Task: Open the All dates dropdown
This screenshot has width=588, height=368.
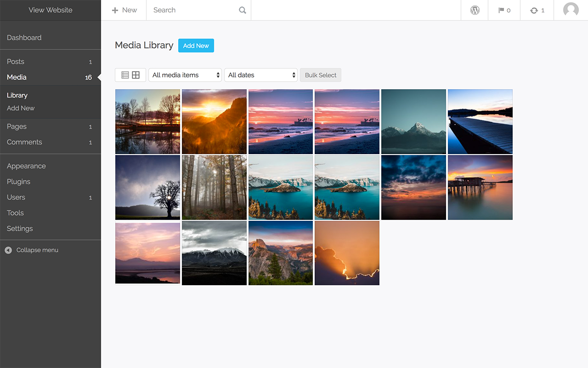Action: [x=261, y=75]
